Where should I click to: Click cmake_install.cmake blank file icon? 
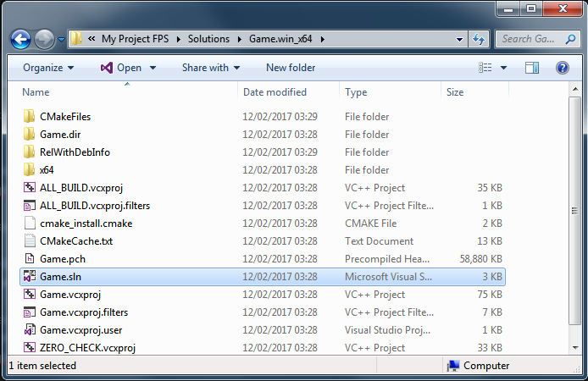pyautogui.click(x=30, y=223)
